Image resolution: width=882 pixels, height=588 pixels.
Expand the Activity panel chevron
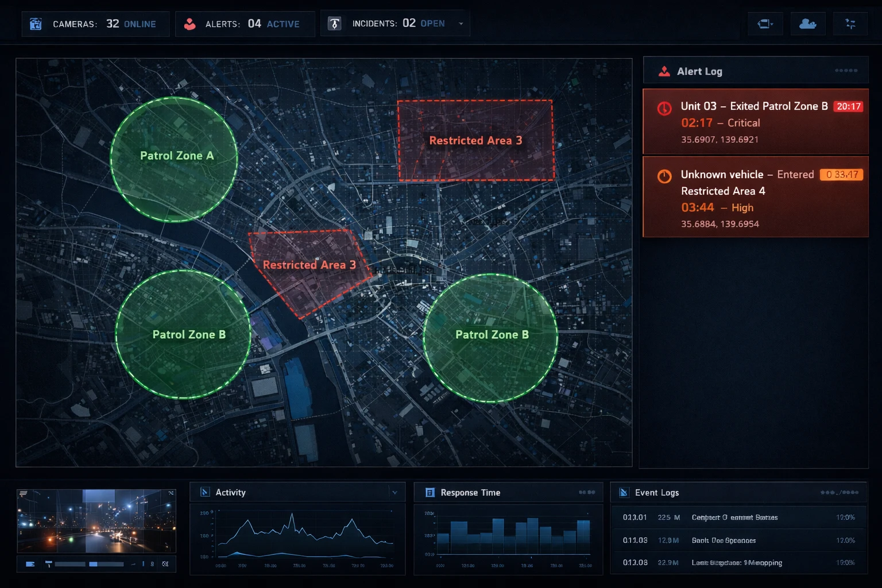coord(394,493)
